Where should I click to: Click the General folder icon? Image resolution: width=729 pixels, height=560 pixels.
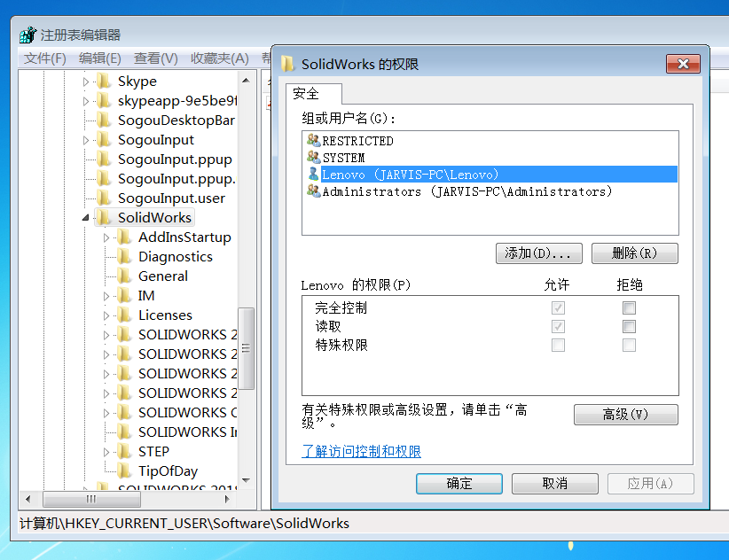coord(124,276)
